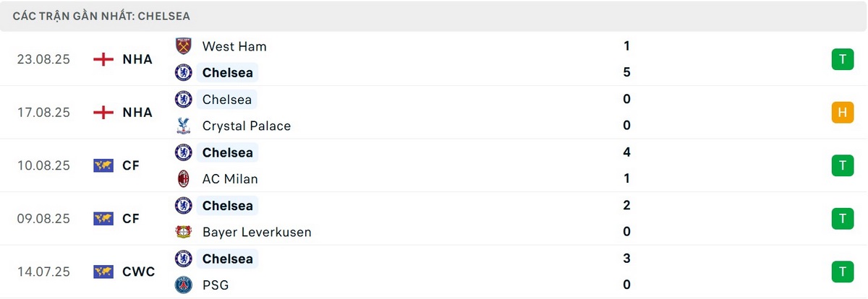Click the Crystal Palace club crest
Image resolution: width=868 pixels, height=299 pixels.
pos(184,126)
